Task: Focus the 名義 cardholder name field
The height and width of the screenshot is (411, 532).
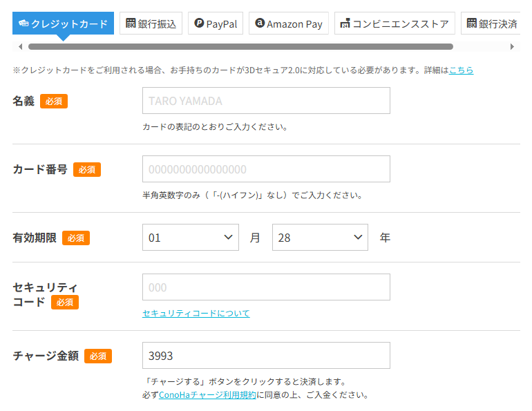Action: (266, 101)
